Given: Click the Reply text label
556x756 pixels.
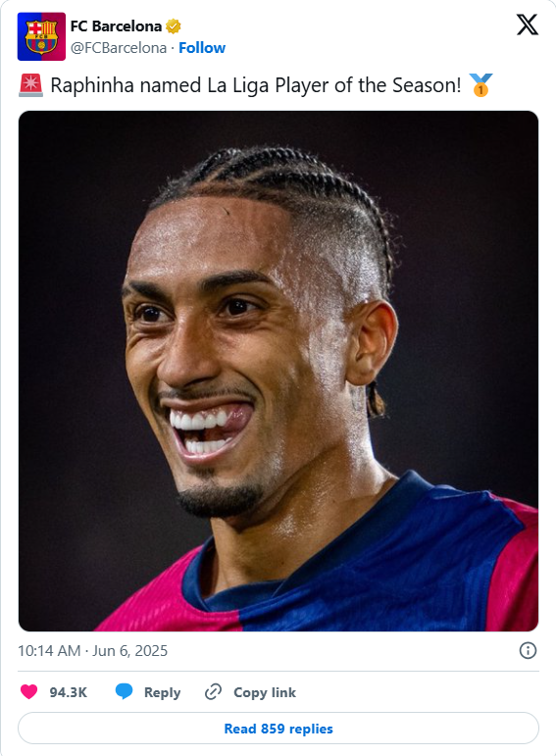Looking at the screenshot, I should [x=162, y=692].
